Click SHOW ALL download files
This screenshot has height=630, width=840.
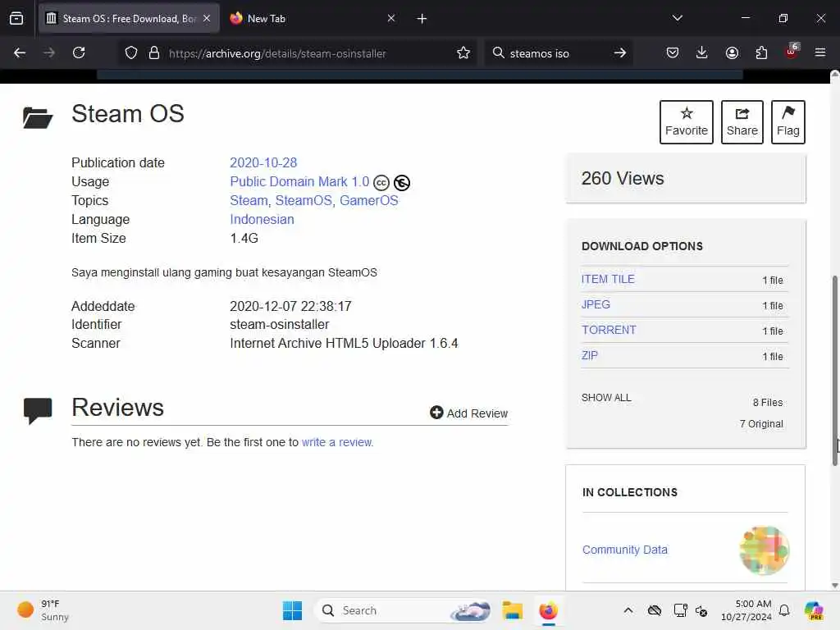(x=606, y=398)
